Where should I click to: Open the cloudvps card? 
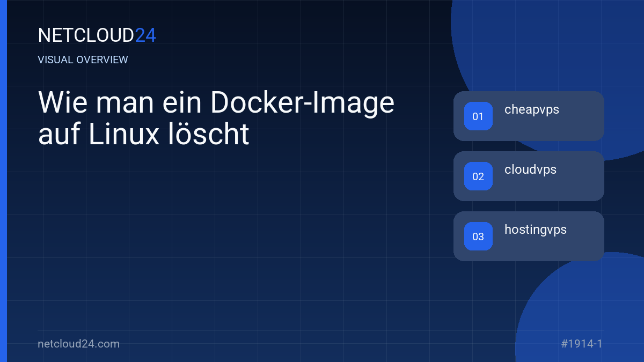529,176
